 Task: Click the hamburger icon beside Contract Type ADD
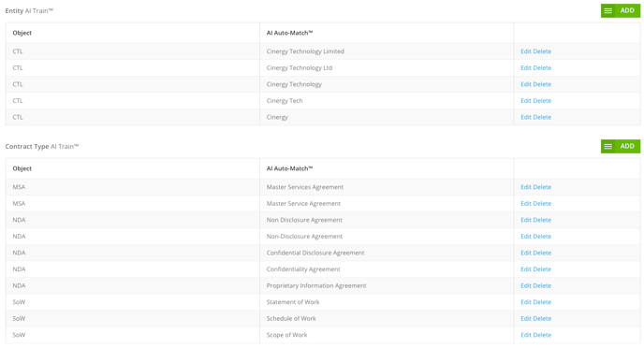coord(607,147)
